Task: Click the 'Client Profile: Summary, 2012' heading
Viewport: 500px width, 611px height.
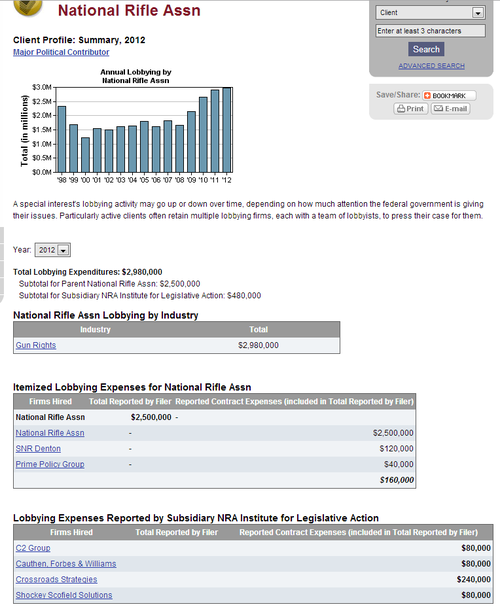Action: [x=79, y=40]
